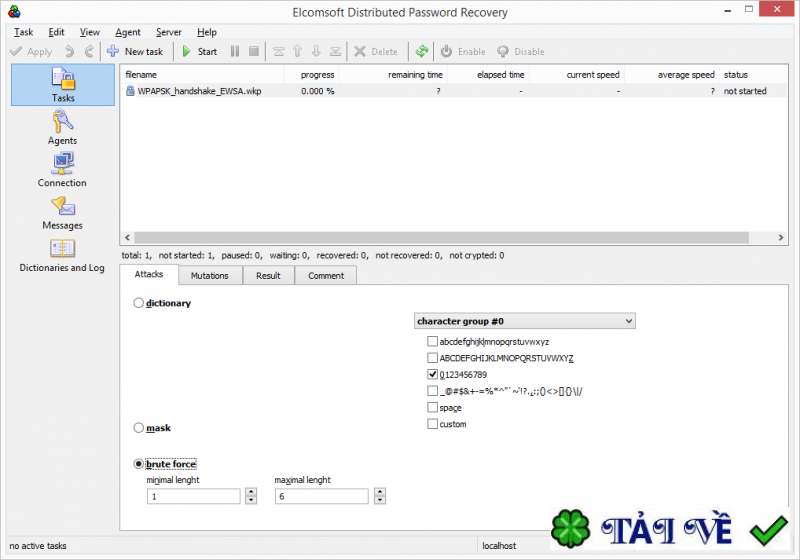Switch to the Comment tab
The image size is (800, 560).
tap(326, 276)
